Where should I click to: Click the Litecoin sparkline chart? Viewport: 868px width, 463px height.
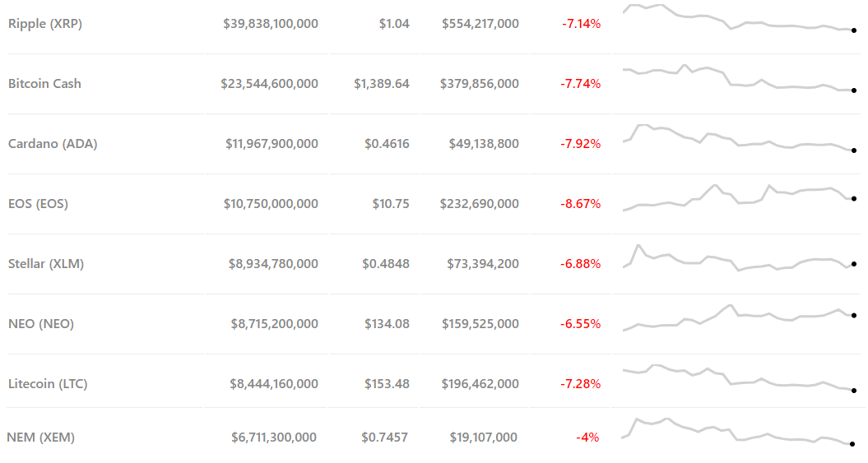pos(739,378)
